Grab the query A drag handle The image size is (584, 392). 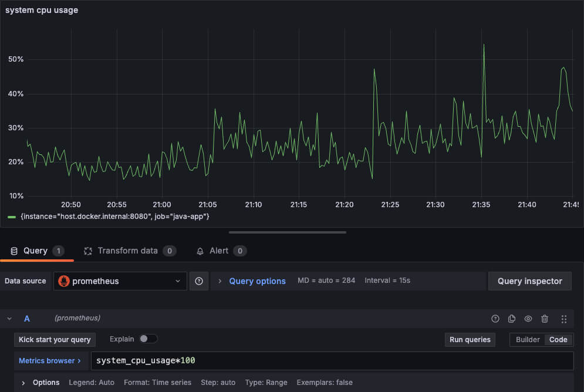(564, 319)
